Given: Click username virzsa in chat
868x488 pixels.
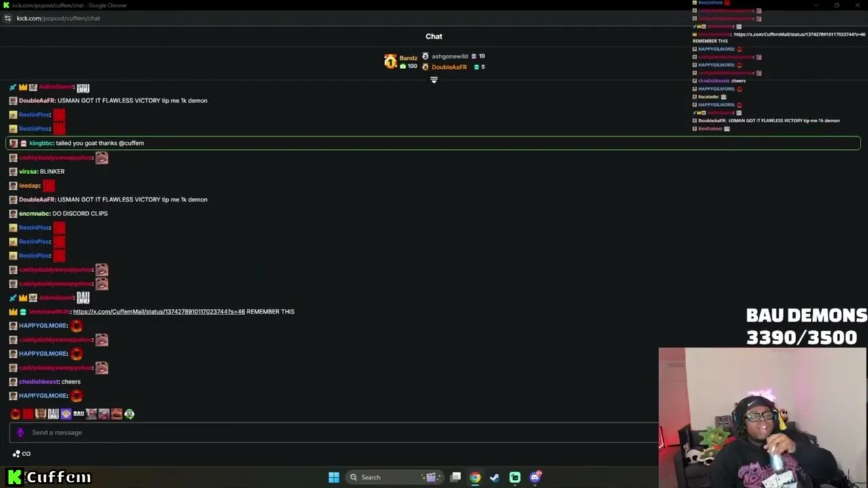Looking at the screenshot, I should pos(28,171).
